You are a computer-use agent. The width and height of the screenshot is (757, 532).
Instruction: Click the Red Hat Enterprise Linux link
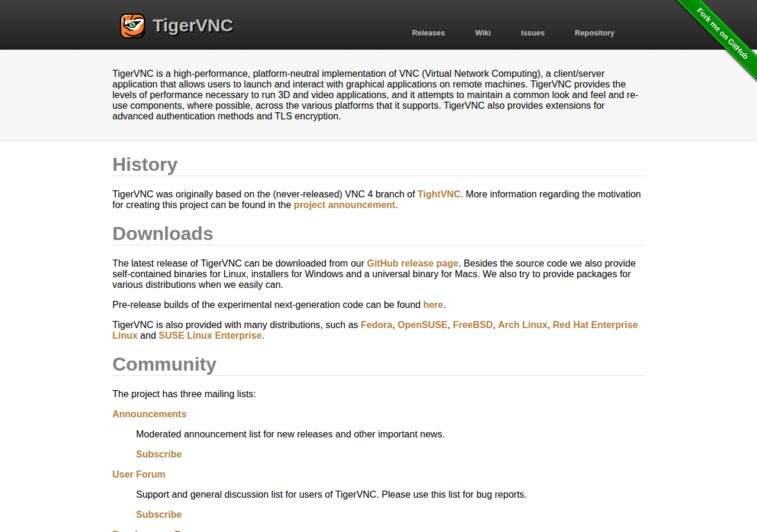(595, 325)
